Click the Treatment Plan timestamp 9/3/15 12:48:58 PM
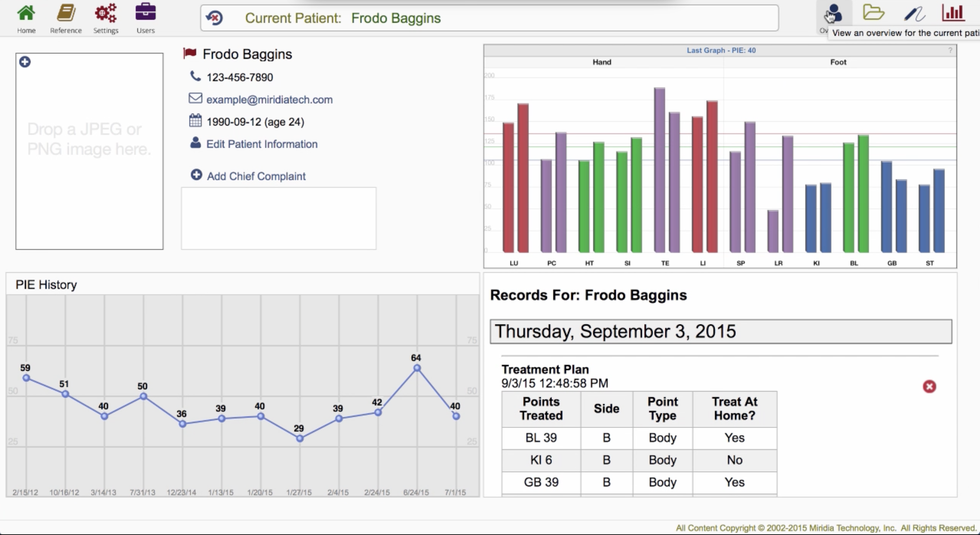 pyautogui.click(x=555, y=383)
